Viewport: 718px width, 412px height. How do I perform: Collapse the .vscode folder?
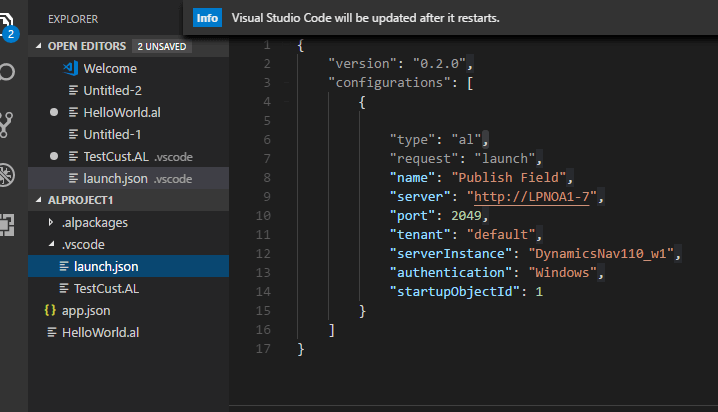click(51, 244)
